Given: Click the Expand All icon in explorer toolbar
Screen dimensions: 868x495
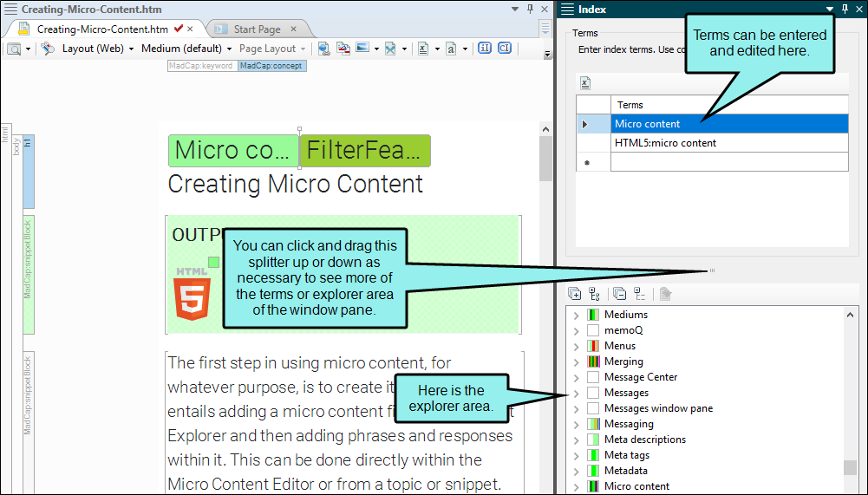Looking at the screenshot, I should point(575,294).
